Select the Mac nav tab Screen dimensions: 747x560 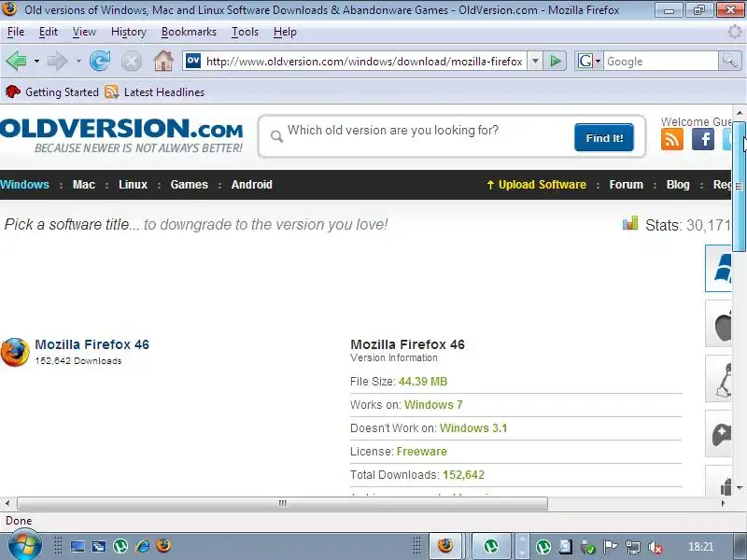tap(84, 185)
